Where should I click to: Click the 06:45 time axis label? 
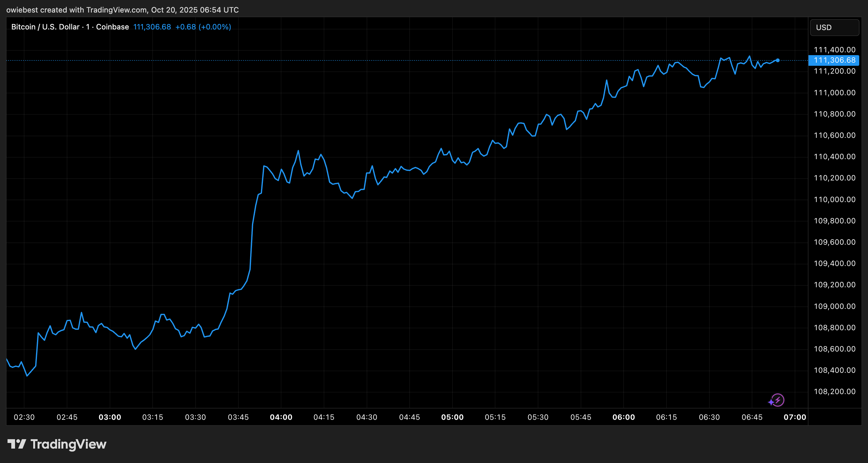752,417
